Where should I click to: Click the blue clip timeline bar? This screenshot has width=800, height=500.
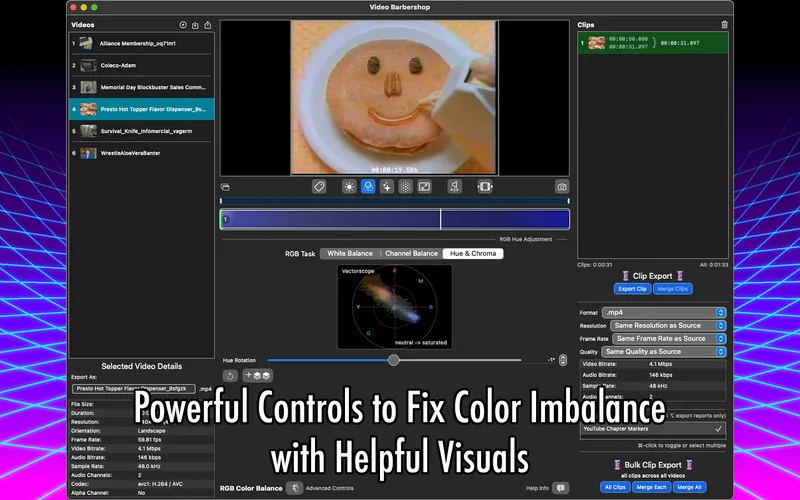pos(394,219)
